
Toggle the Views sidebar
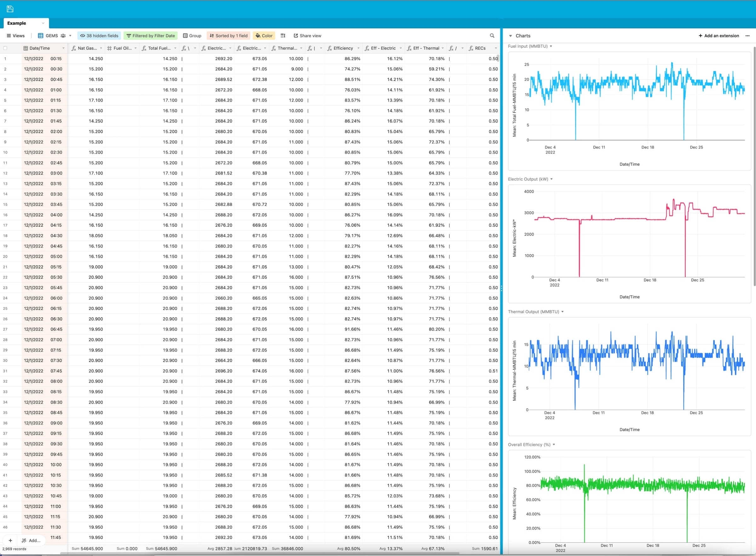click(15, 36)
